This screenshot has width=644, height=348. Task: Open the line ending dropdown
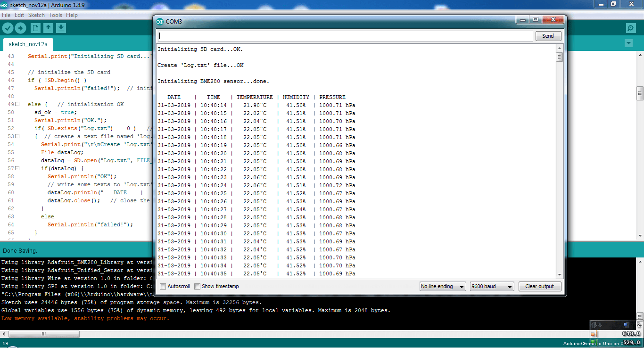tap(442, 286)
